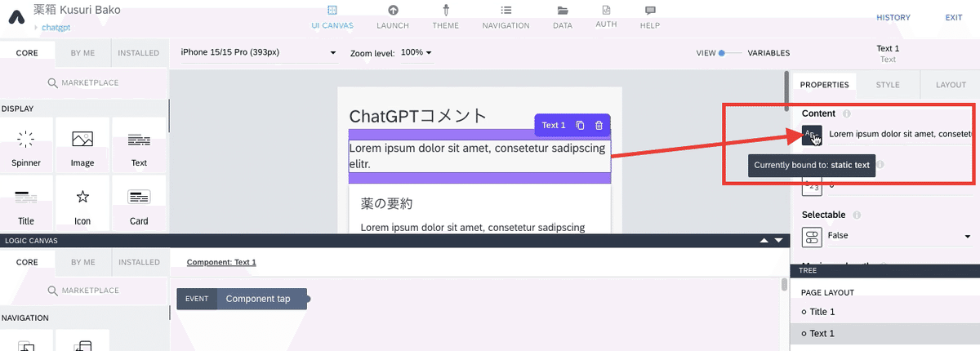Click the Display category header
The height and width of the screenshot is (351, 980).
16,109
